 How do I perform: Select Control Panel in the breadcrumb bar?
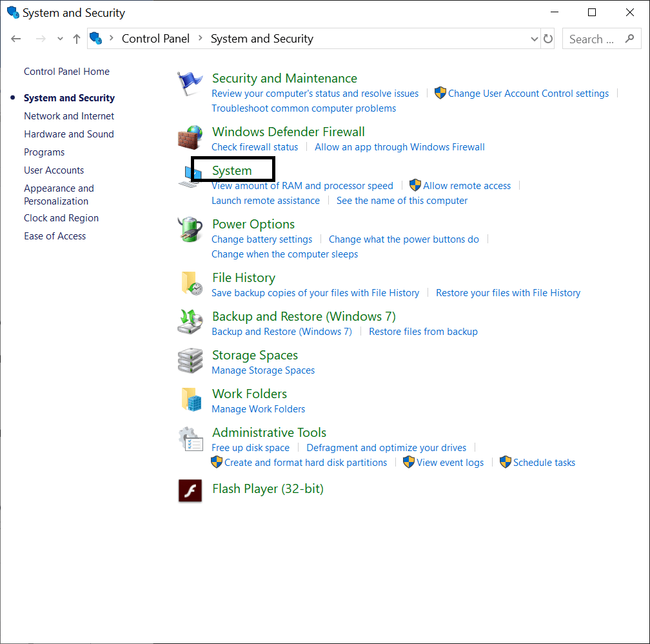(x=155, y=39)
